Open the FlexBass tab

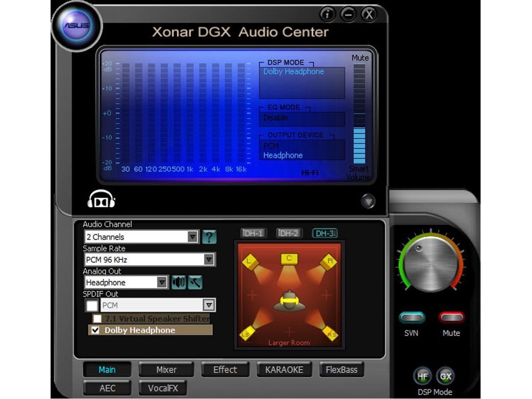(x=341, y=370)
